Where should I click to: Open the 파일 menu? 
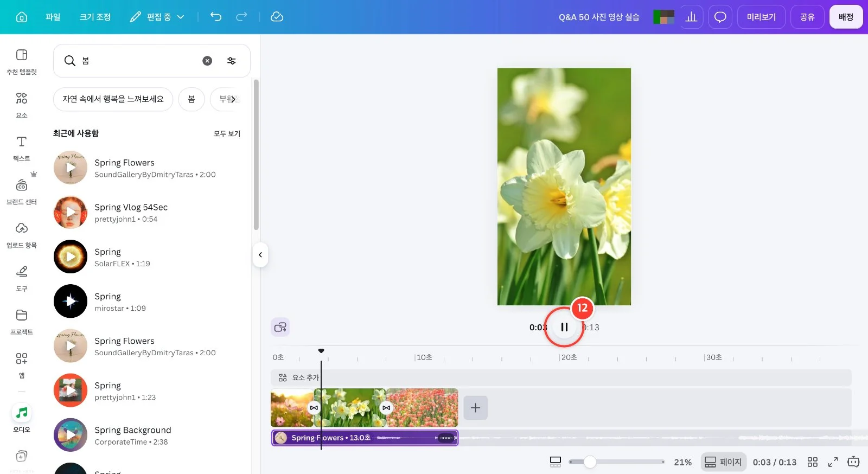point(53,17)
